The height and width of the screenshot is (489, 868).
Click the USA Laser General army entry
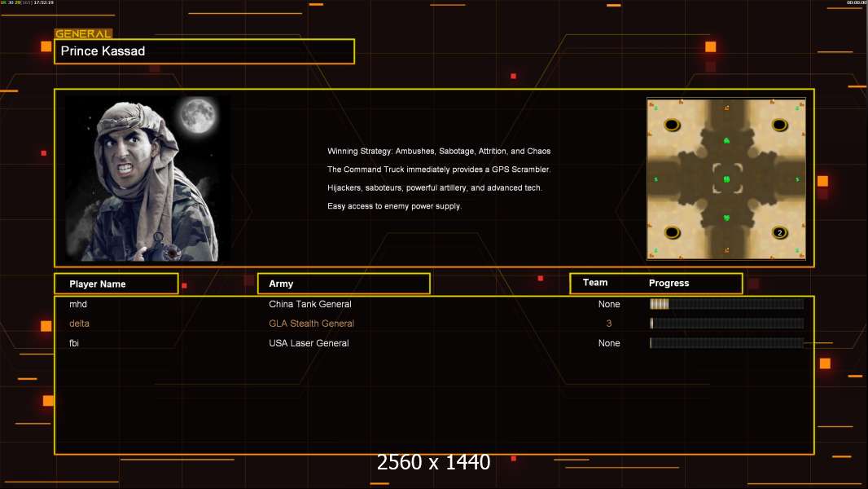click(x=309, y=343)
